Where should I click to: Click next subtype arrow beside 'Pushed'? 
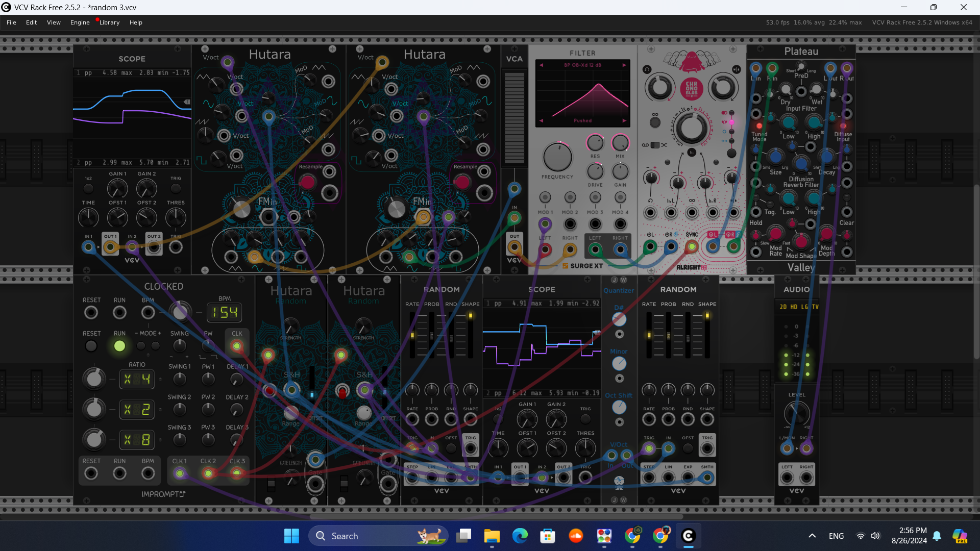pos(624,121)
